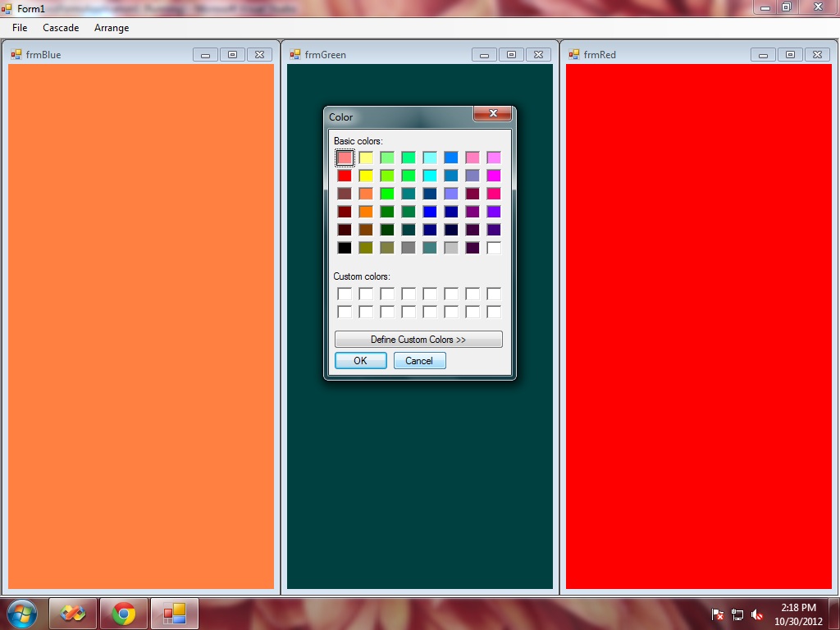
Task: Select the bright violet basic color swatch
Action: coord(494,212)
